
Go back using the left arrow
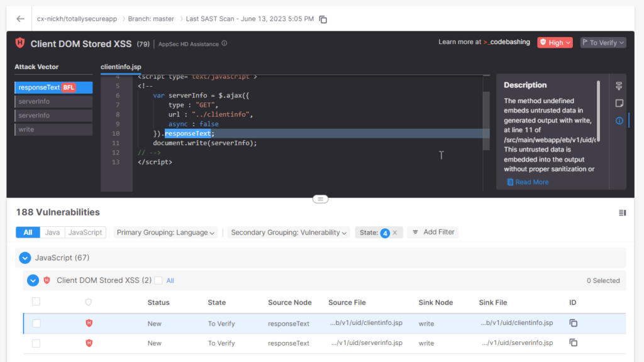20,19
